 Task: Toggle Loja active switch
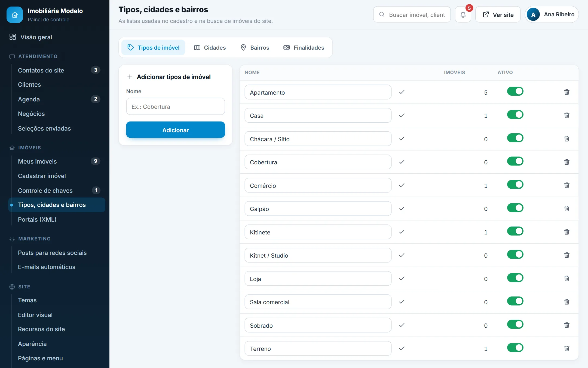pyautogui.click(x=515, y=278)
